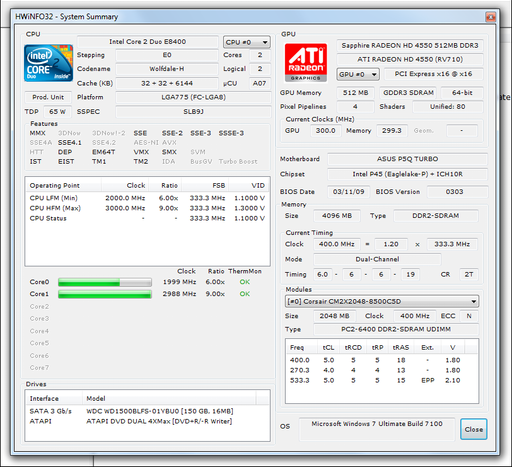The width and height of the screenshot is (512, 467).
Task: Click the Wolfdale-H codename field
Action: pyautogui.click(x=167, y=69)
